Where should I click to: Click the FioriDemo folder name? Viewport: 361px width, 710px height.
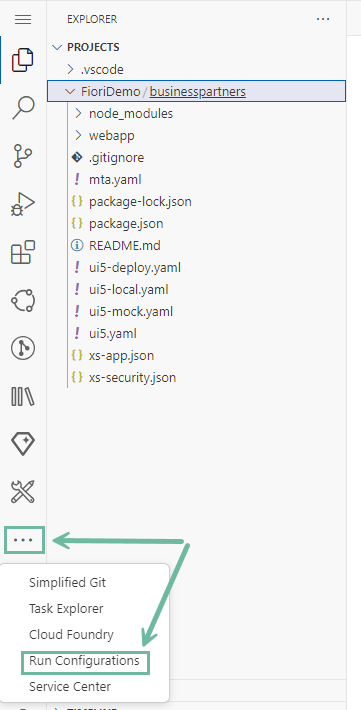click(x=111, y=91)
